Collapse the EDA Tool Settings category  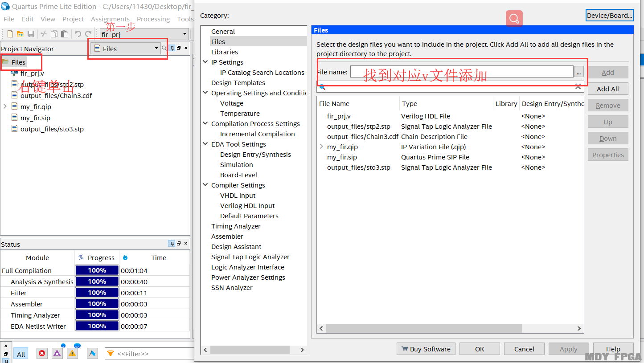[x=205, y=144]
